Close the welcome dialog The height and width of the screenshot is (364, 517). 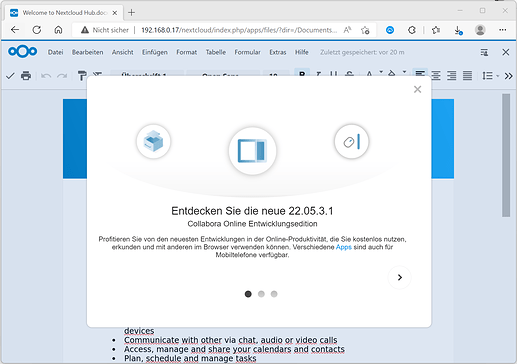click(x=417, y=89)
